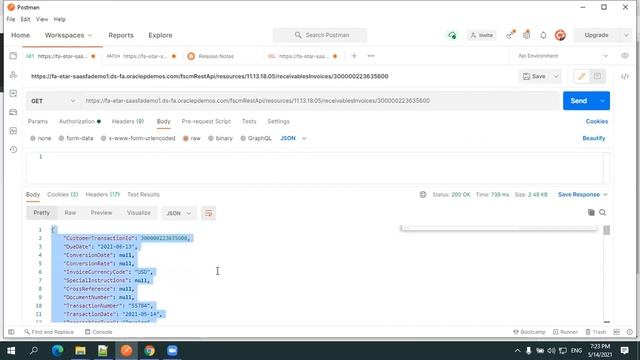Select the binary body type
This screenshot has height=360, width=640.
point(220,138)
